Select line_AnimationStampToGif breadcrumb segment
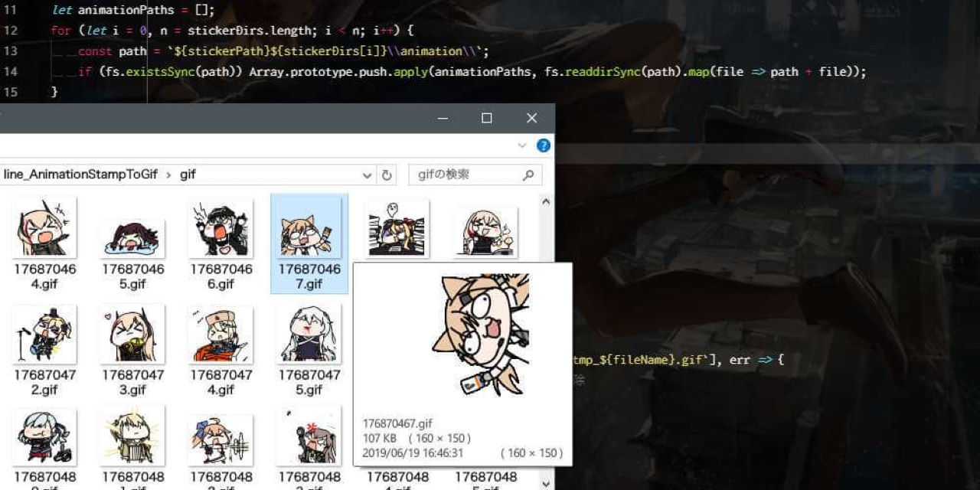 click(x=80, y=175)
